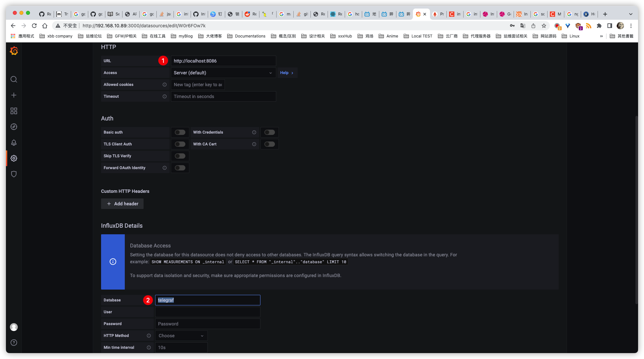Reload the page with refresh icon

coord(34,26)
